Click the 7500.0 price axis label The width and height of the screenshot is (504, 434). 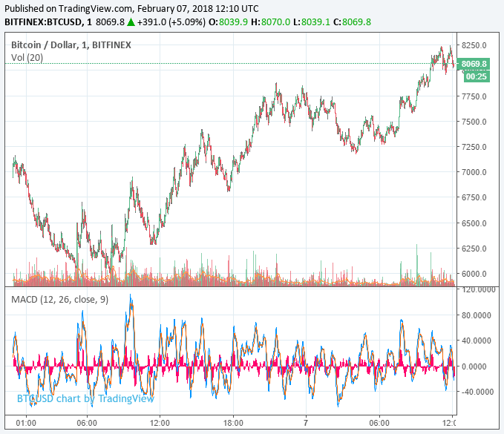click(x=474, y=122)
